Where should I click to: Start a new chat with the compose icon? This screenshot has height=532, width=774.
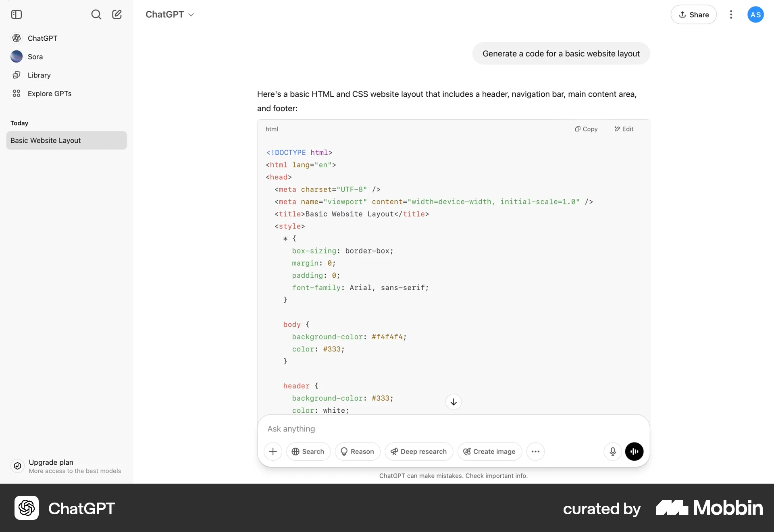point(117,15)
